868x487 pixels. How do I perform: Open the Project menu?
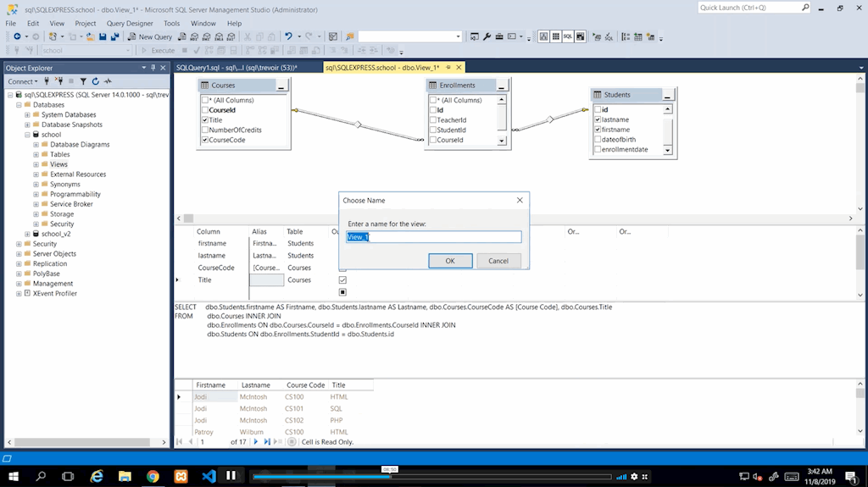[86, 23]
